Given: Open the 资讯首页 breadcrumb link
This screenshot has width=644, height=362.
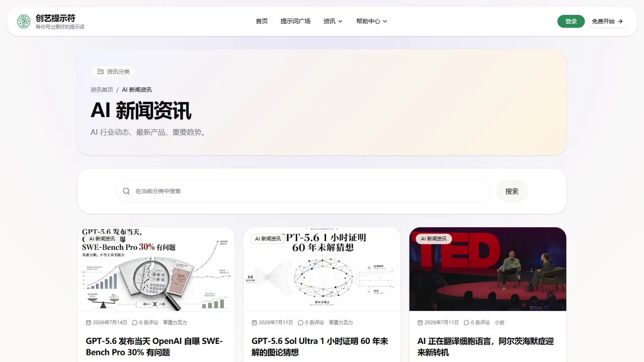Looking at the screenshot, I should pyautogui.click(x=102, y=89).
